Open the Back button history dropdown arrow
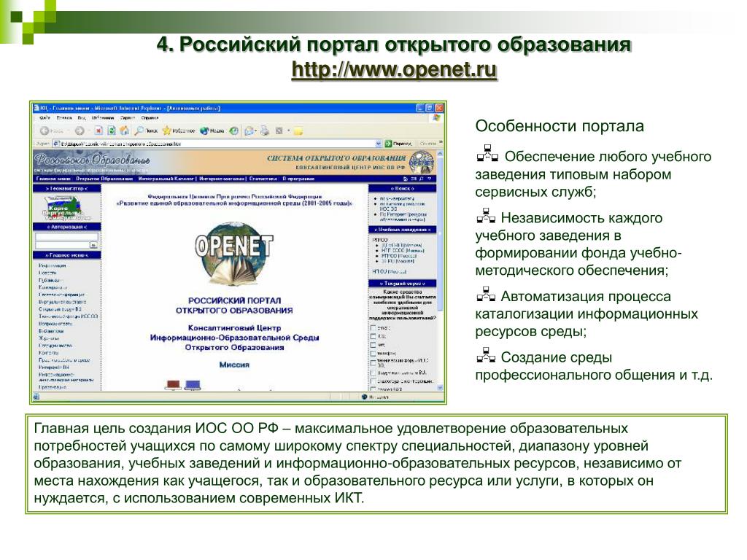The image size is (747, 560). tap(68, 131)
